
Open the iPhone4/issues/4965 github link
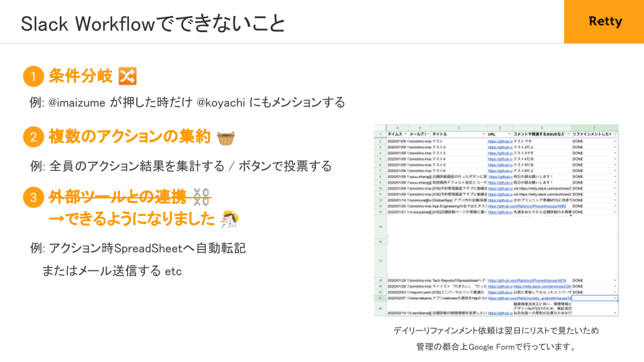coord(527,206)
